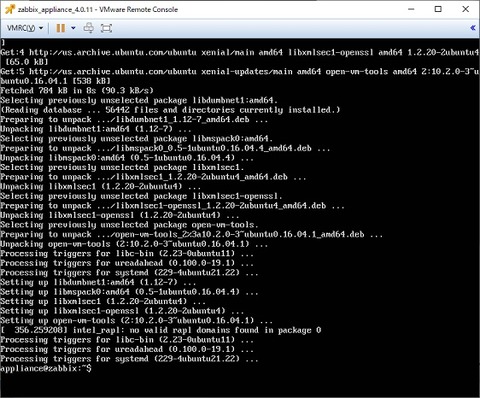The image size is (480, 398).
Task: Click the Fetched 784 kB in 8s line
Action: click(x=77, y=90)
